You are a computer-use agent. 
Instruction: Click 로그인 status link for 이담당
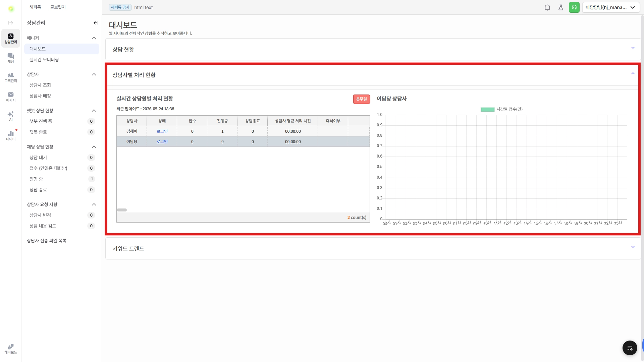(x=162, y=142)
